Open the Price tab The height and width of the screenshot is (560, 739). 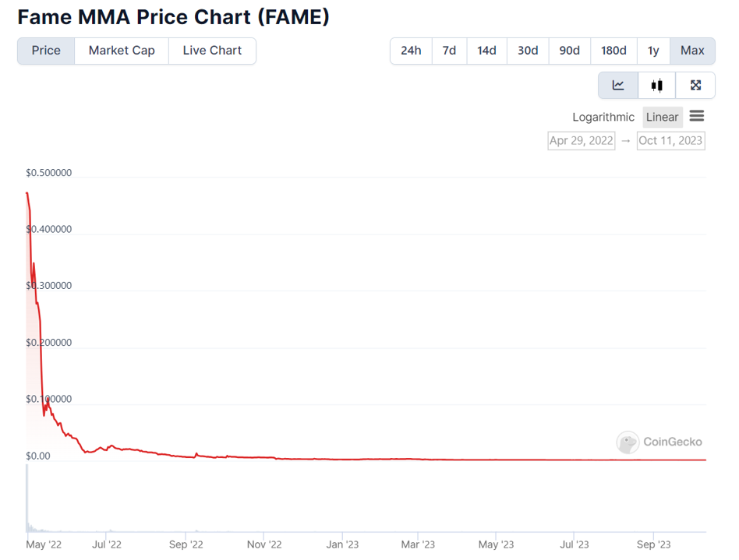(x=46, y=51)
